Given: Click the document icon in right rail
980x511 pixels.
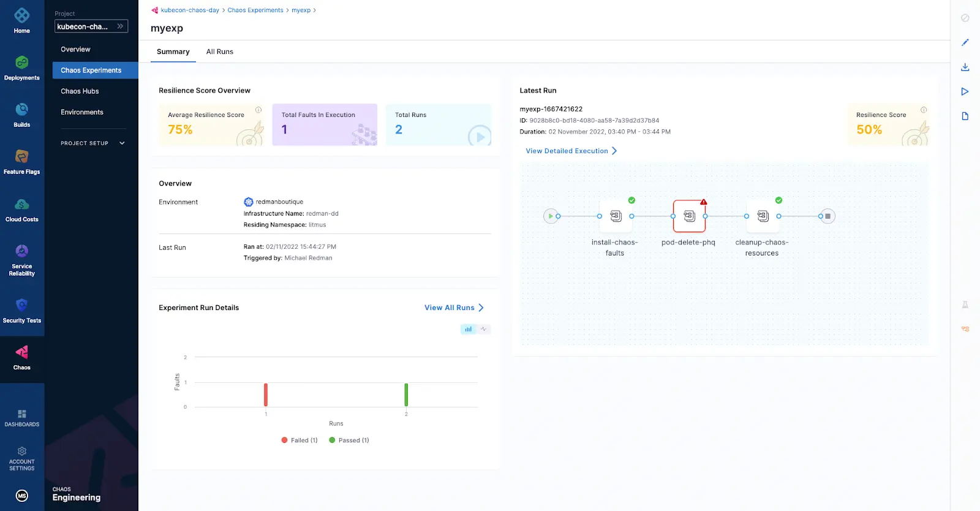Looking at the screenshot, I should coord(965,116).
